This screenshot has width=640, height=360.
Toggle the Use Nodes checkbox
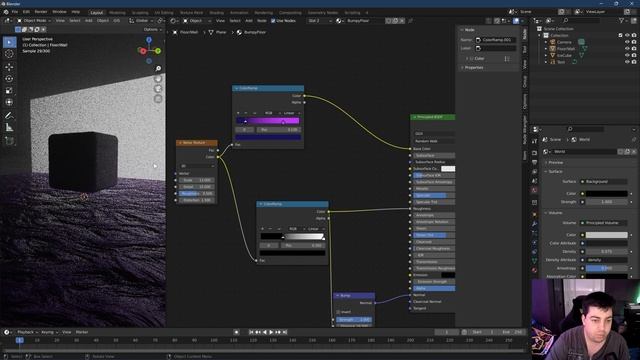click(x=273, y=20)
